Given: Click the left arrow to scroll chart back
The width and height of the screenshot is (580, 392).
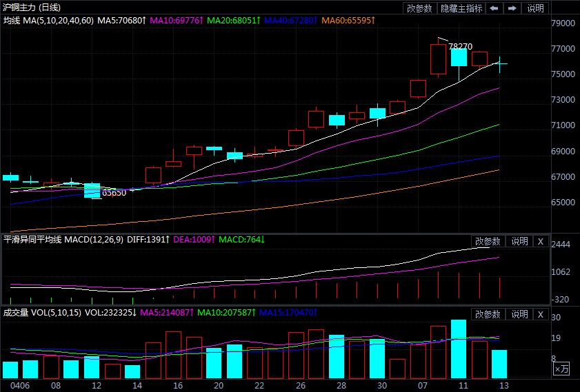Looking at the screenshot, I should point(494,8).
